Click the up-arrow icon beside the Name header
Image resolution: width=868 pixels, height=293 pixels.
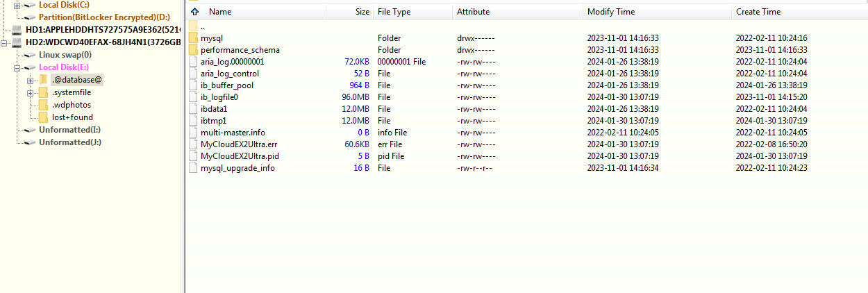tap(195, 12)
